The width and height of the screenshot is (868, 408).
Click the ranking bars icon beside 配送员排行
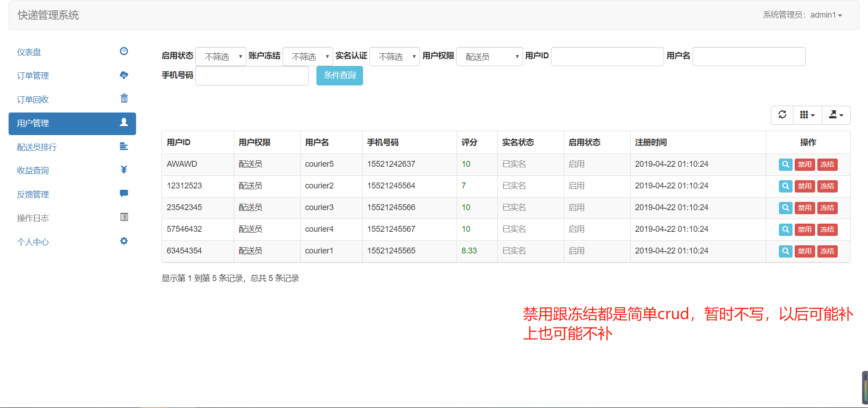pyautogui.click(x=124, y=146)
